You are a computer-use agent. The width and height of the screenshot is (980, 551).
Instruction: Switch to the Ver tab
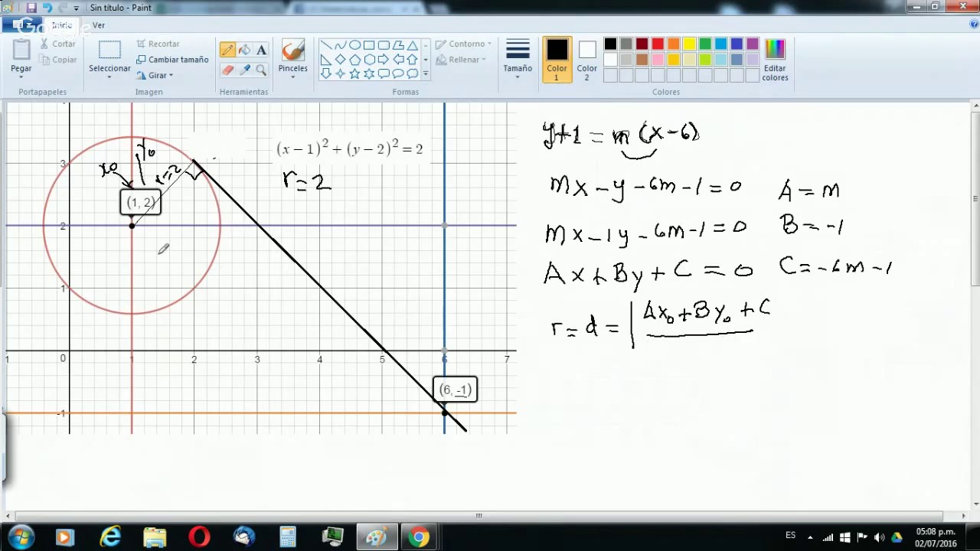99,25
